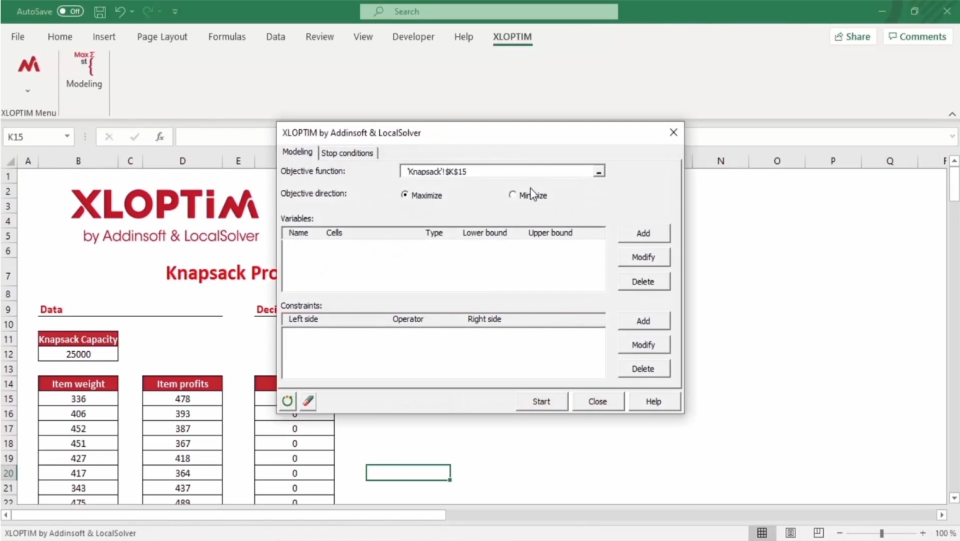
Task: Expand the XLOPTIM menu dropdown arrow
Action: pos(28,91)
